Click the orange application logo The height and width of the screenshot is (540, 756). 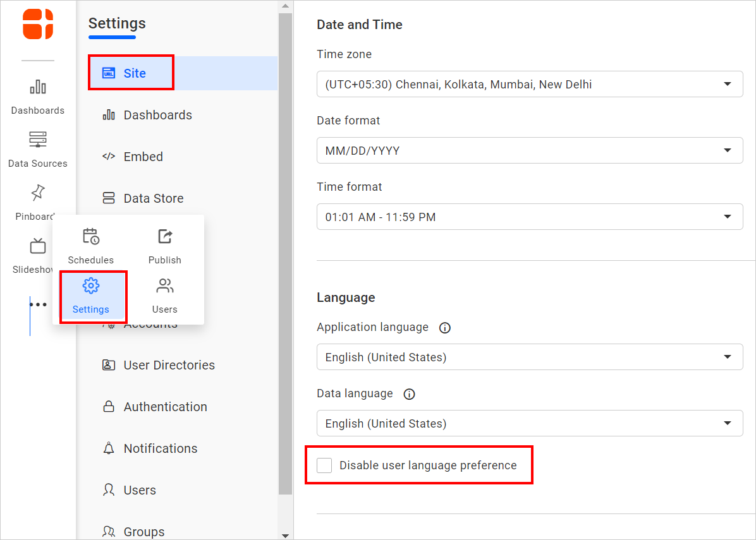(x=37, y=24)
